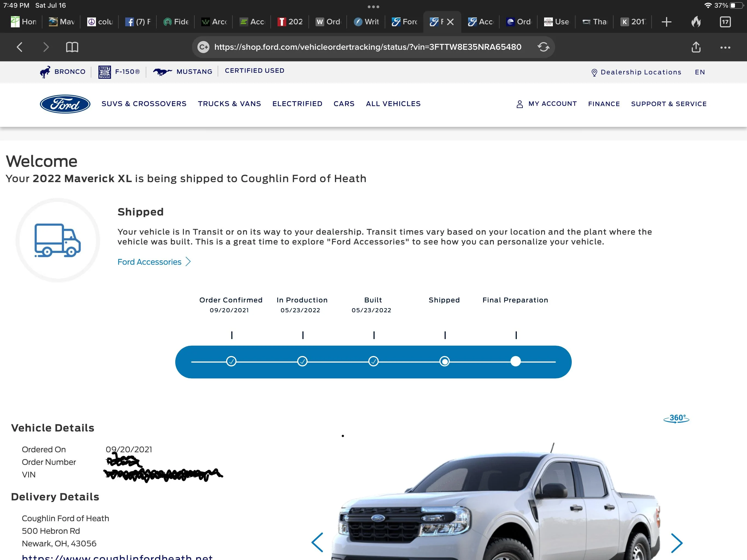Image resolution: width=747 pixels, height=560 pixels.
Task: Click the My Account person icon
Action: click(x=520, y=104)
